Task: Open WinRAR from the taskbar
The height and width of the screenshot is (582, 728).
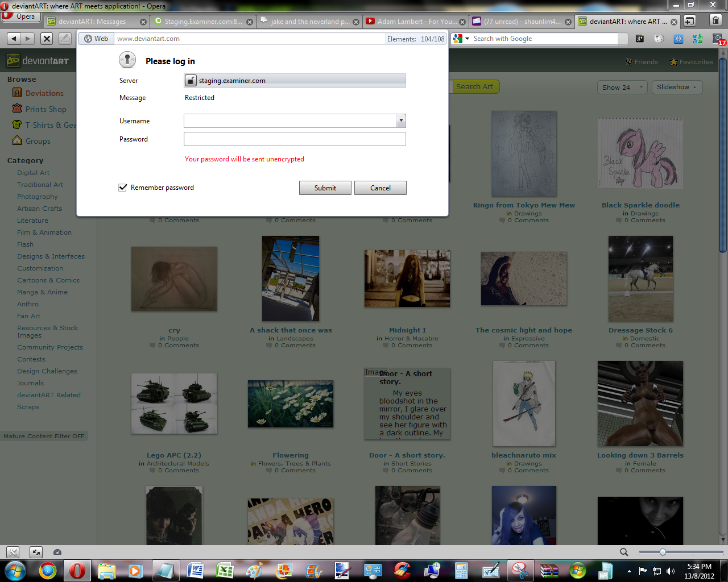Action: pyautogui.click(x=549, y=571)
